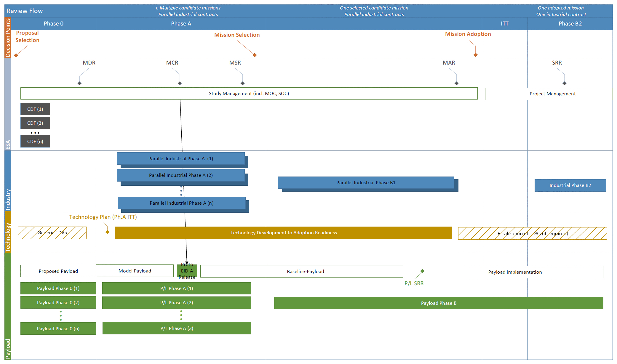Click the Proposal Selection orange diamond marker
The height and width of the screenshot is (364, 617).
16,55
